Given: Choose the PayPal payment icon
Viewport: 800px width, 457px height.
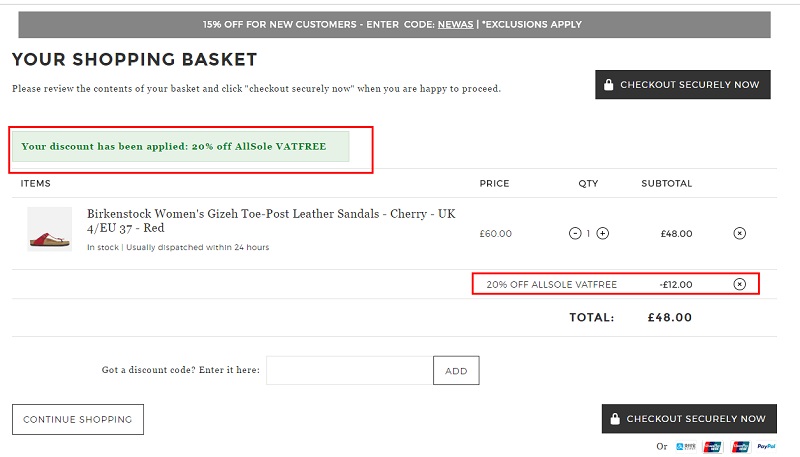Looking at the screenshot, I should click(x=766, y=447).
